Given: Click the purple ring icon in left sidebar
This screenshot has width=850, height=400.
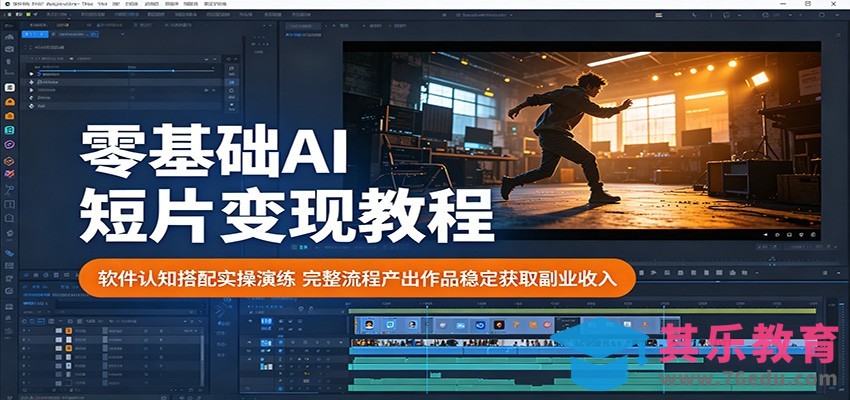Looking at the screenshot, I should [x=9, y=145].
